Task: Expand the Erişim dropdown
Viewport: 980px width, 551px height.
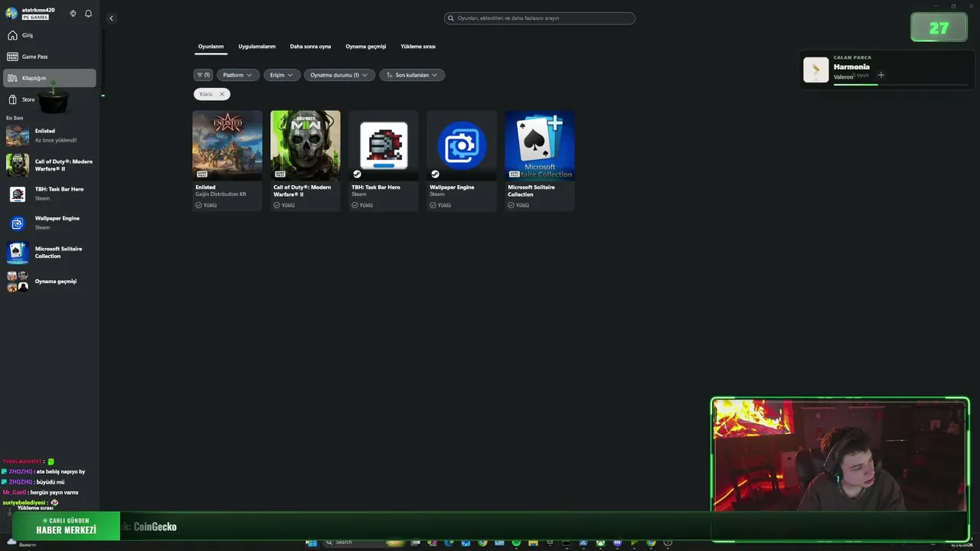Action: point(282,75)
